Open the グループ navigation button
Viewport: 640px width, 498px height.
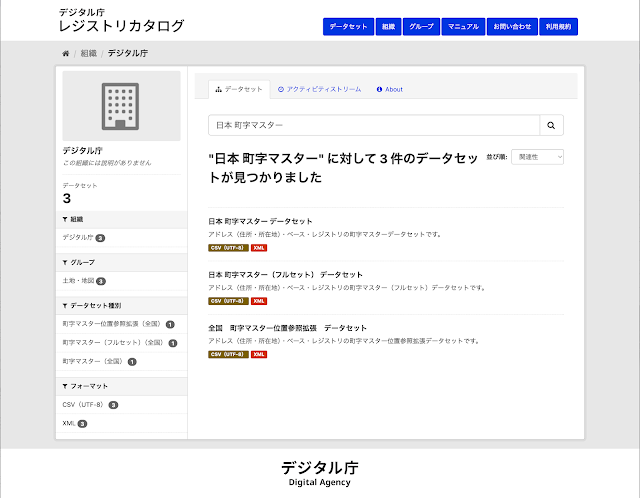[x=421, y=27]
